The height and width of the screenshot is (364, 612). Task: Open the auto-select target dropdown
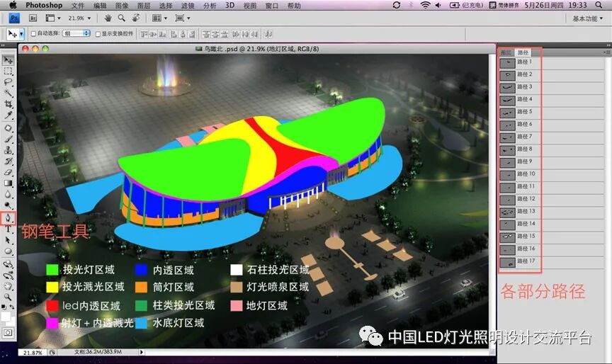(76, 34)
